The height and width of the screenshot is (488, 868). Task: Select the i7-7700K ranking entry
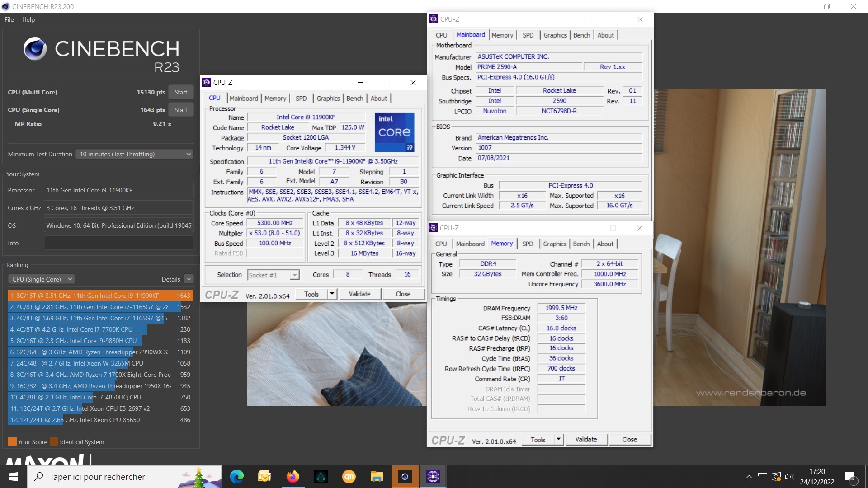[x=77, y=329]
